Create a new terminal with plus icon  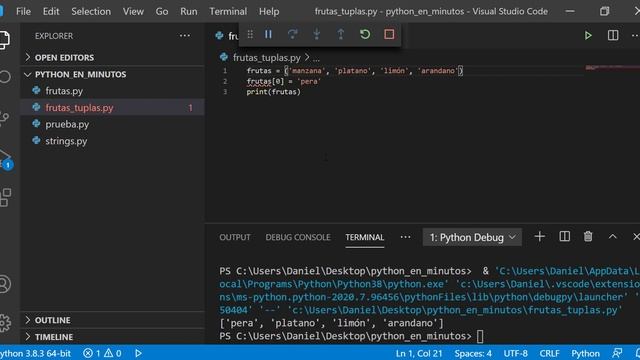point(539,237)
